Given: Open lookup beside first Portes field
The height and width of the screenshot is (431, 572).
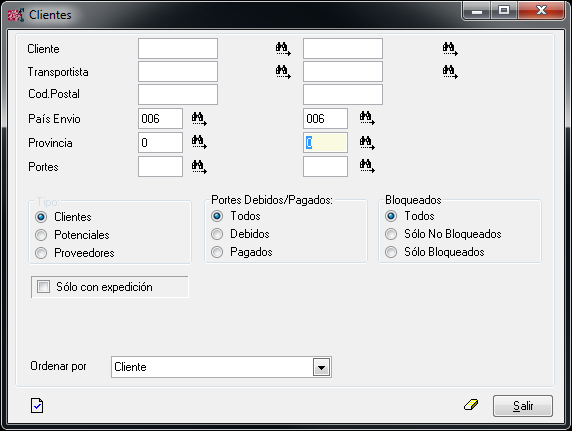Looking at the screenshot, I should tap(199, 167).
